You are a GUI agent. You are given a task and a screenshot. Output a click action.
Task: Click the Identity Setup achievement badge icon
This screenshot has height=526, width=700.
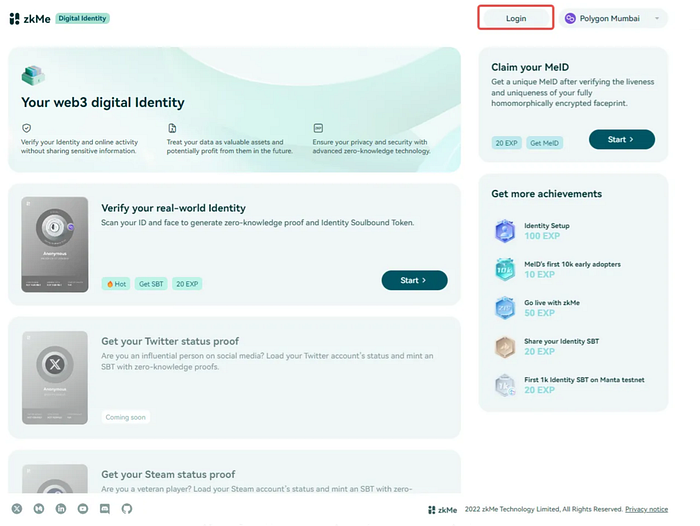(x=505, y=231)
